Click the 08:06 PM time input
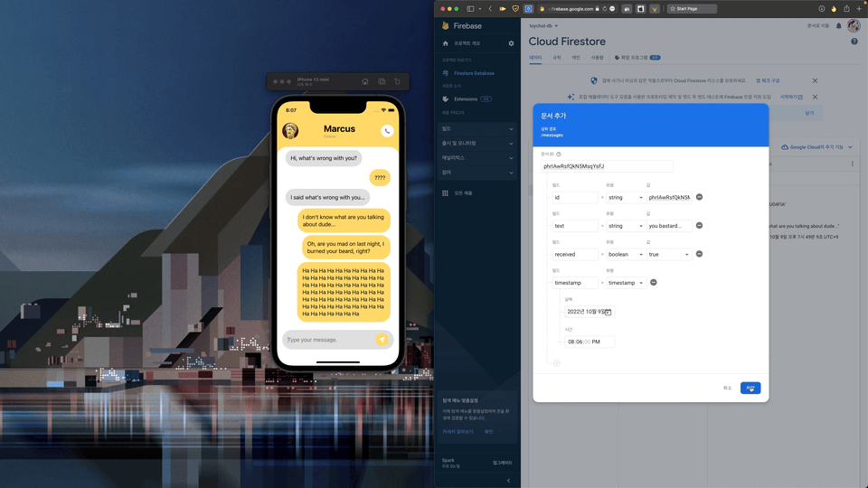Viewport: 868px width, 488px height. pyautogui.click(x=590, y=342)
